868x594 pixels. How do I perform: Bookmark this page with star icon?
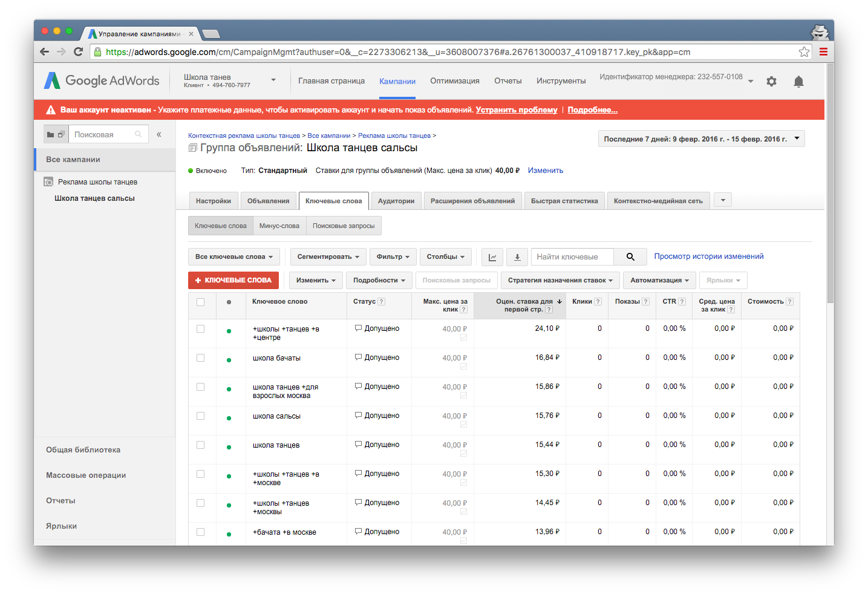(804, 52)
